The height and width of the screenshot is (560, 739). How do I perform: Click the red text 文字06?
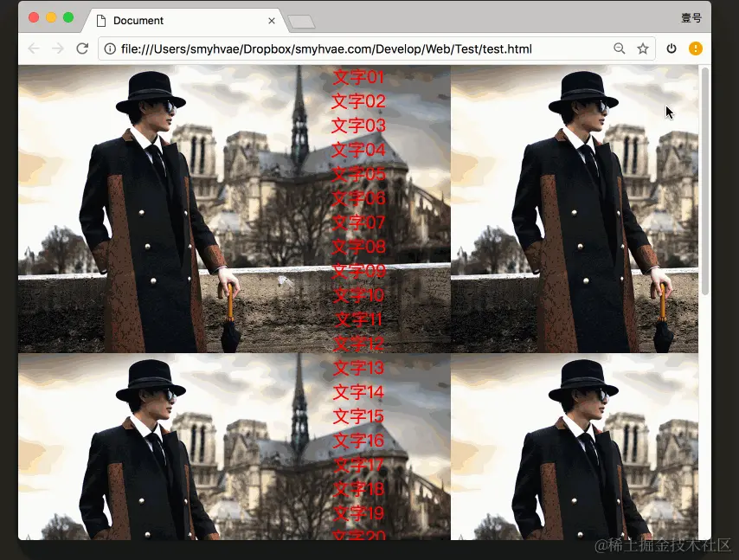pyautogui.click(x=358, y=198)
